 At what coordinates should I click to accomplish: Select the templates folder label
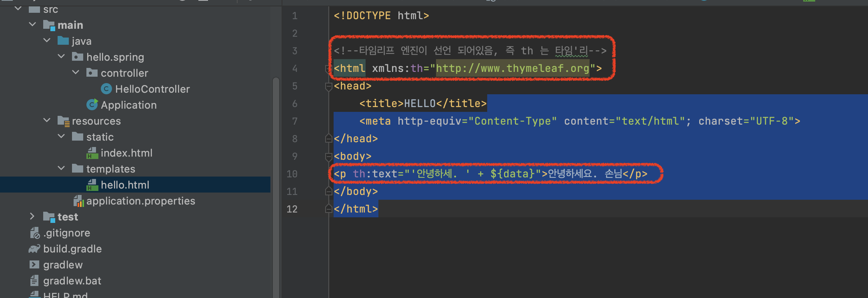coord(111,169)
